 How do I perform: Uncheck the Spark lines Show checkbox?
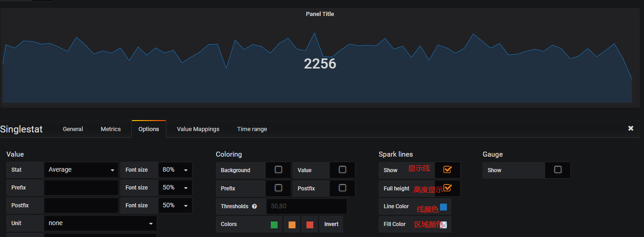[447, 169]
